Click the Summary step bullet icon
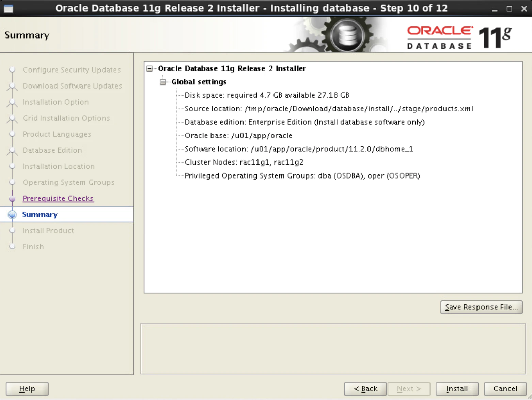Screen dimensions: 532x400 point(12,215)
